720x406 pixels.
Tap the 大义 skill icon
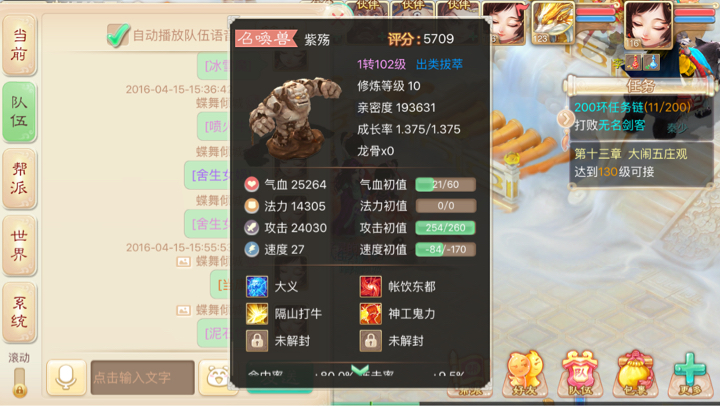point(257,287)
